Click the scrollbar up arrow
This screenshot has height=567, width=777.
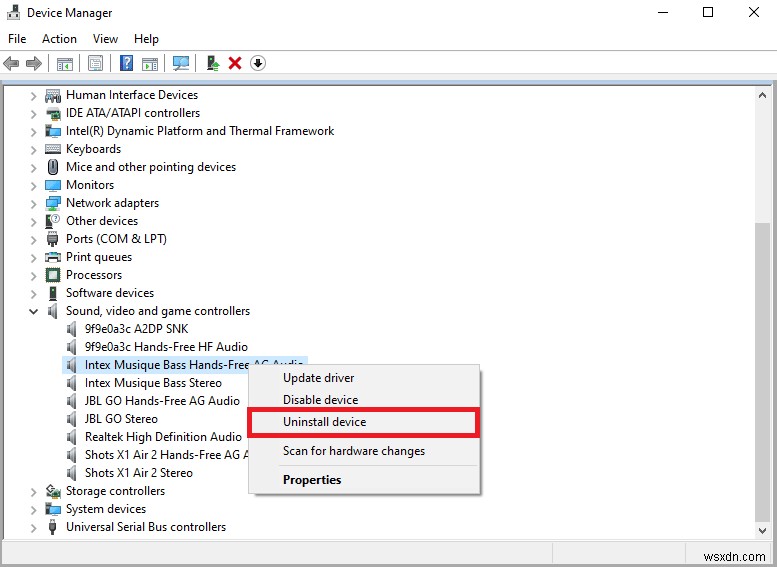pos(762,95)
